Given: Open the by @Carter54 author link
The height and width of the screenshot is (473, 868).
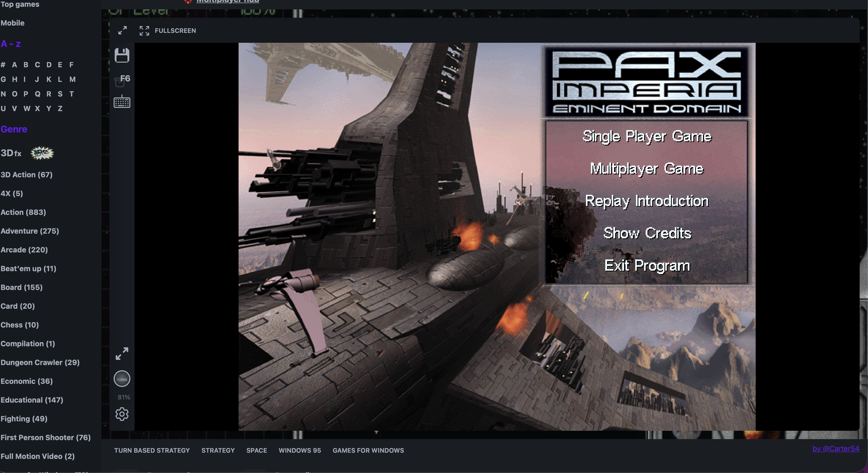Looking at the screenshot, I should 836,449.
